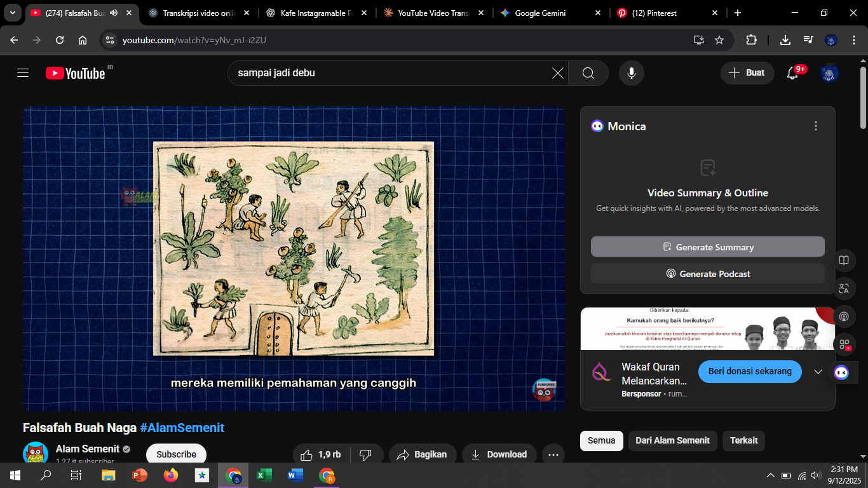The height and width of the screenshot is (488, 868).
Task: Install app icon in address bar
Action: (699, 40)
